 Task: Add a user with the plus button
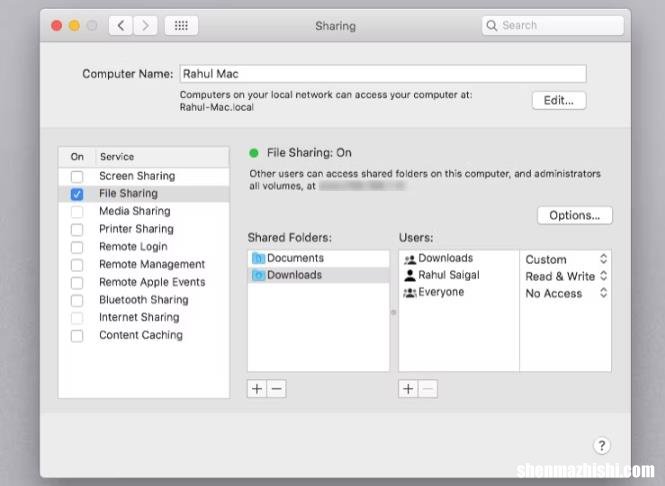408,388
